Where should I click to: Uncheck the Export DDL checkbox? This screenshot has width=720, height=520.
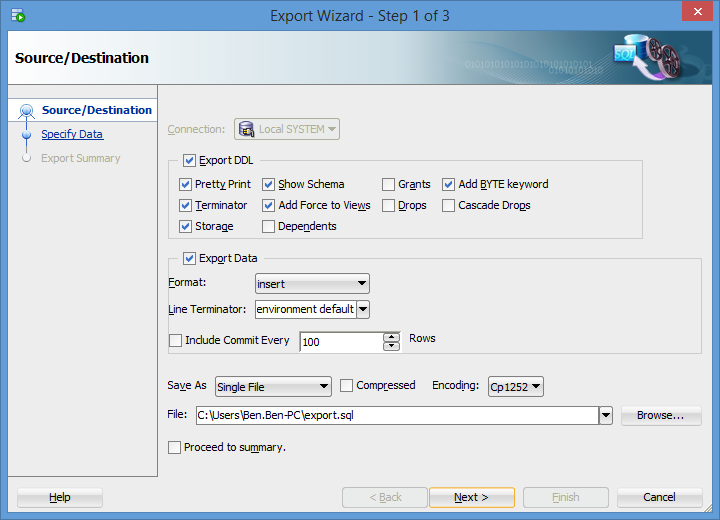pos(190,160)
